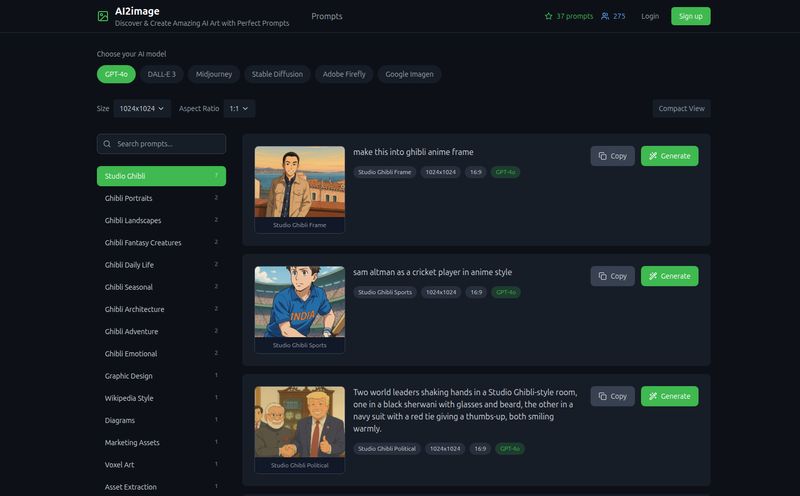Click wand icon on world leaders Generate button

pos(653,396)
